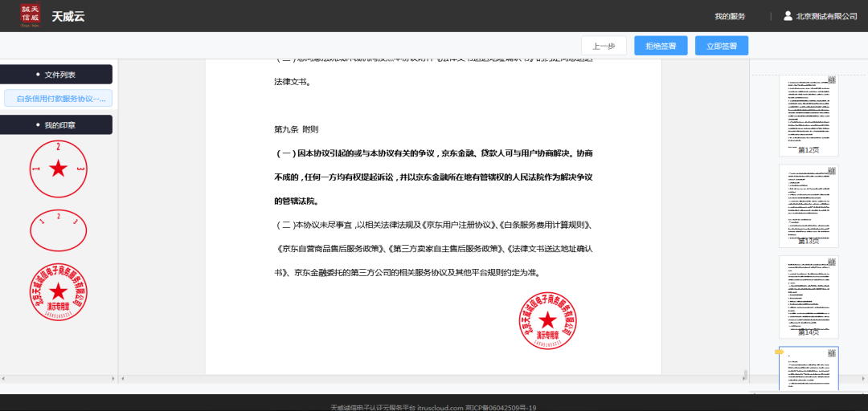Viewport: 868px width, 411px height.
Task: Open the 白条信用付款服务协议 file
Action: click(x=58, y=99)
